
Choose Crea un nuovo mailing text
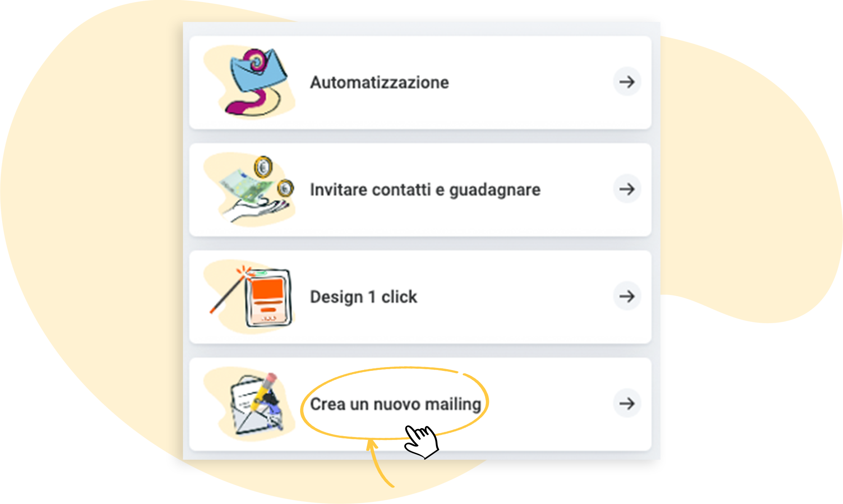395,404
